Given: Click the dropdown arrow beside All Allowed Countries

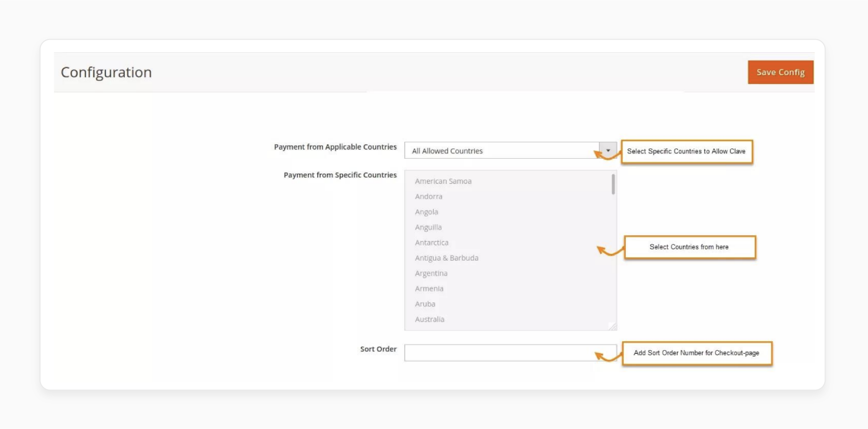Looking at the screenshot, I should click(608, 150).
